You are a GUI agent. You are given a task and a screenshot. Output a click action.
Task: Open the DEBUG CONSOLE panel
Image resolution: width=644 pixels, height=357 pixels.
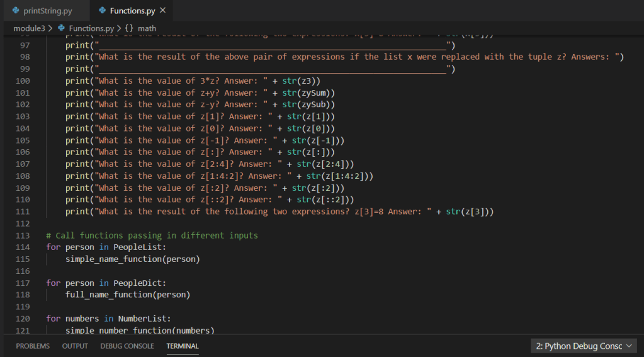tap(127, 346)
